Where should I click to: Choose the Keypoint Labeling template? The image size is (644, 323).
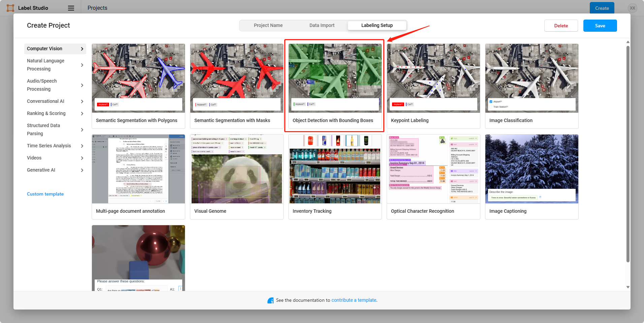pyautogui.click(x=433, y=86)
